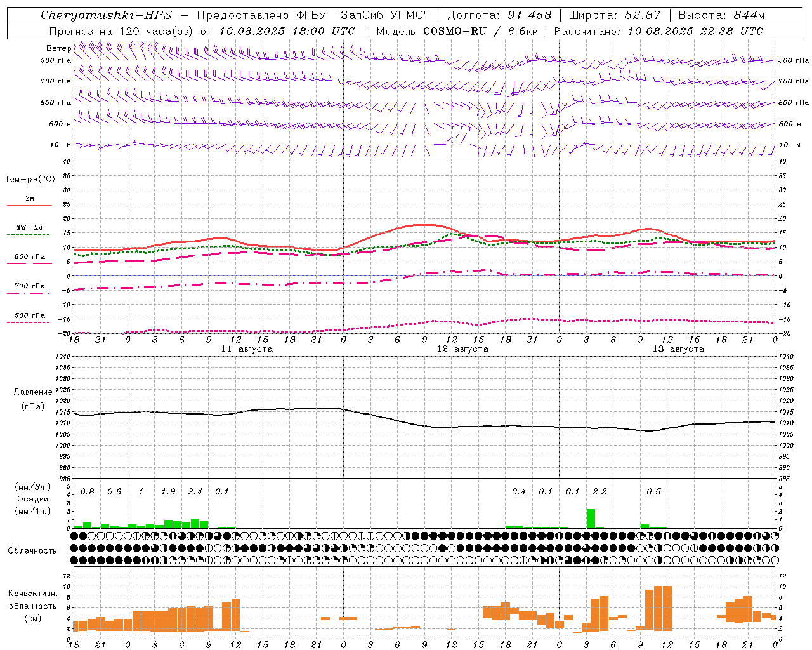Image resolution: width=812 pixels, height=650 pixels.
Task: Click the 'Осадки' precipitation label
Action: (x=32, y=499)
